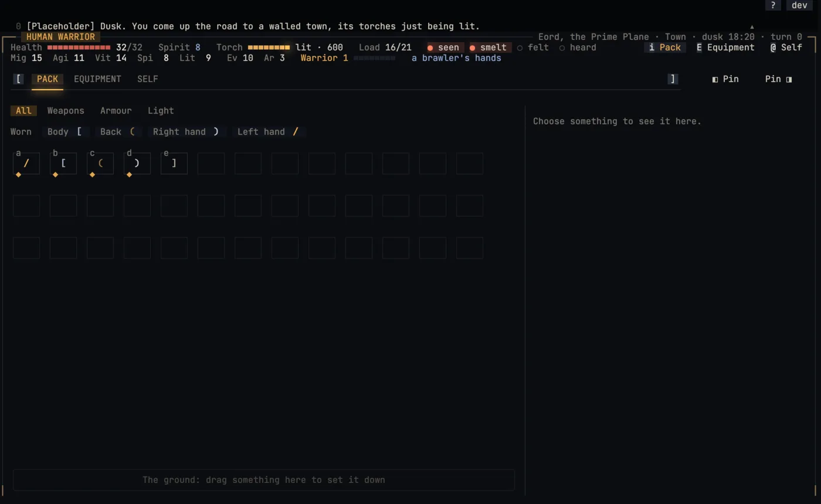This screenshot has height=504, width=821.
Task: Switch to the EQUIPMENT tab
Action: tap(97, 79)
